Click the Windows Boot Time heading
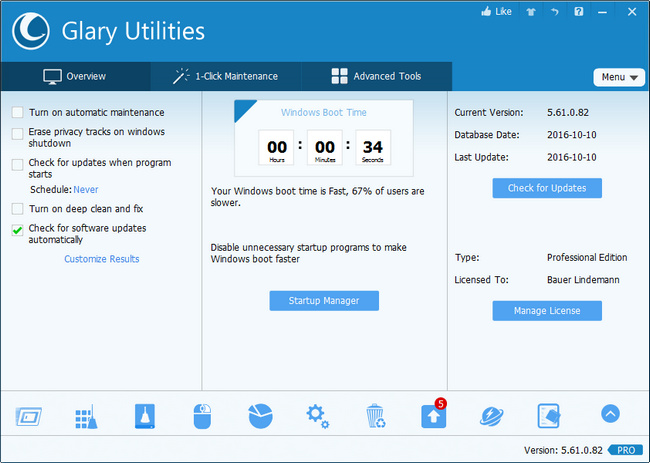This screenshot has height=463, width=650. tap(324, 112)
